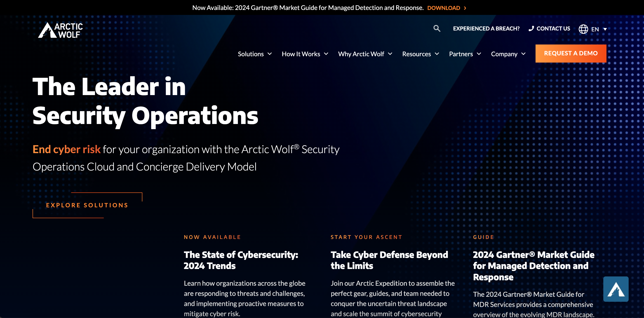Click the banner text about Gartner Market Guide

coord(308,8)
